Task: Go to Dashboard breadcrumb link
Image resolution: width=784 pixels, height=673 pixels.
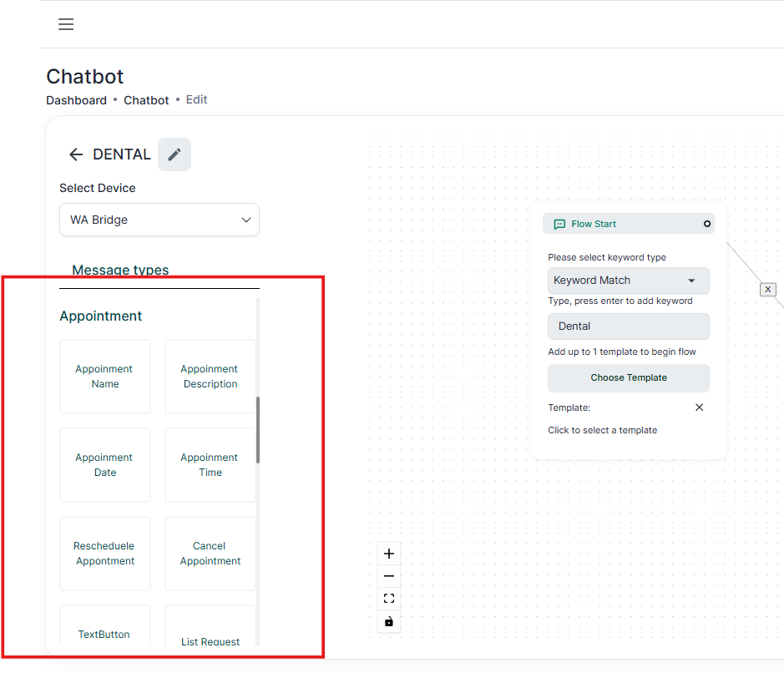Action: coord(76,100)
